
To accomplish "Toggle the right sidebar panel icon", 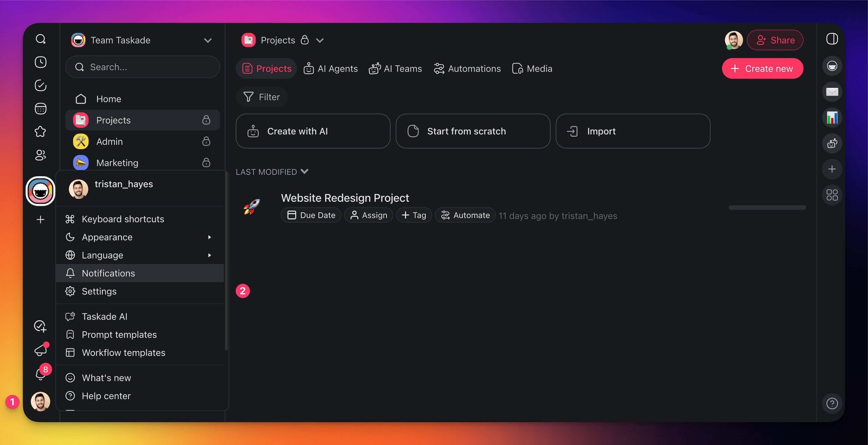I will point(832,39).
